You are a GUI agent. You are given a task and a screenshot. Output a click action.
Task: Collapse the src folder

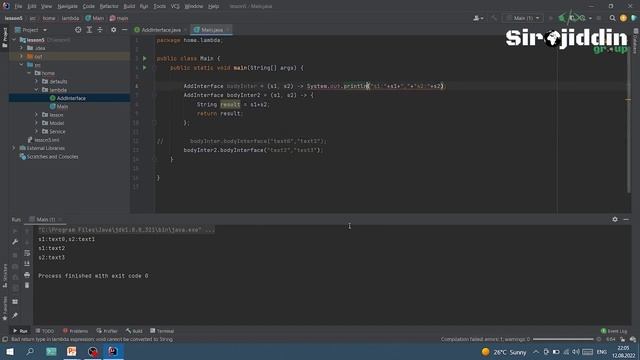(x=21, y=64)
